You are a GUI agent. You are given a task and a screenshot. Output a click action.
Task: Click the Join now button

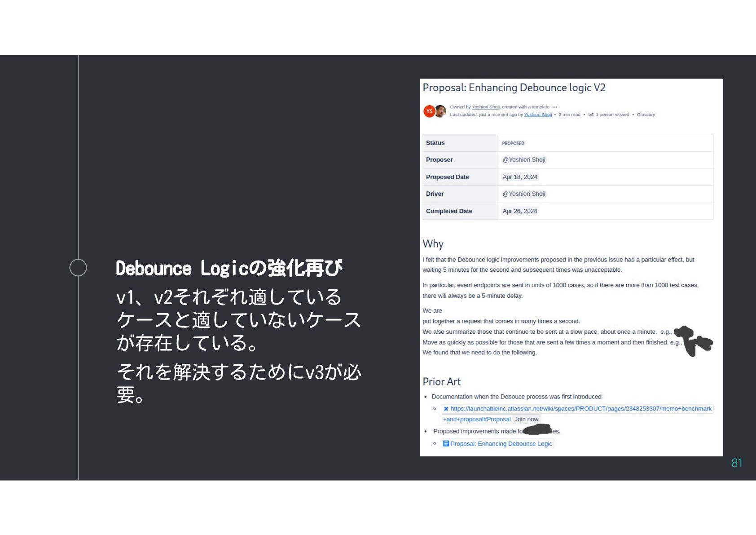pos(526,419)
